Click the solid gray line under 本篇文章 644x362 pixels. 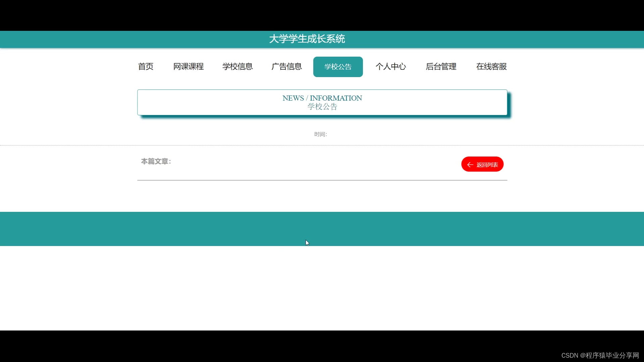coord(322,180)
